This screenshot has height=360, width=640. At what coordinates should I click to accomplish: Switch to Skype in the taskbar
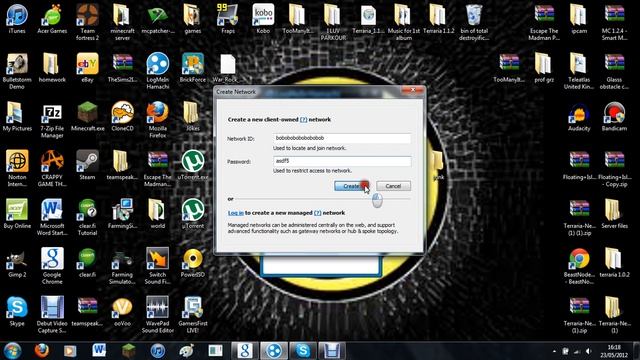(x=303, y=351)
